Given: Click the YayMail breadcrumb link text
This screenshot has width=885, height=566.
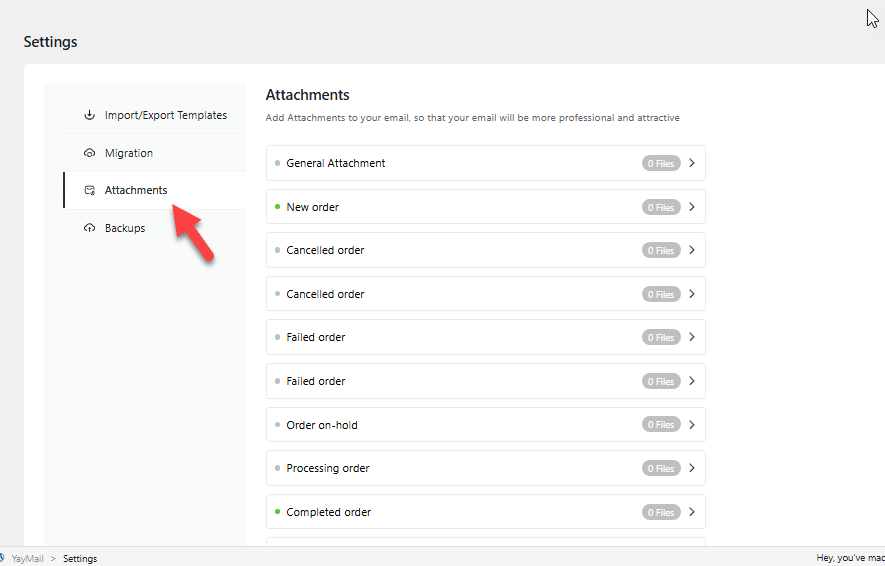Looking at the screenshot, I should [27, 559].
